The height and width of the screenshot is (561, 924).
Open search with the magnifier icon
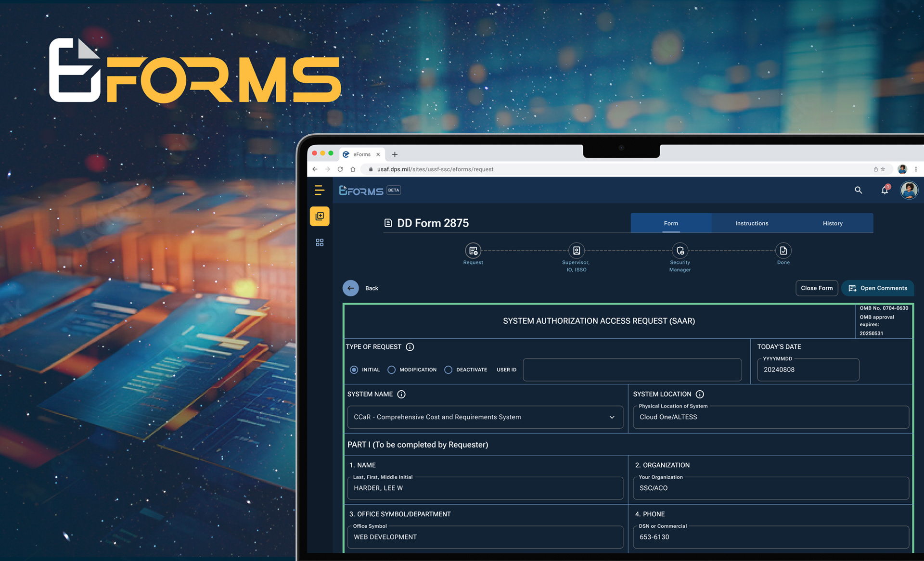coord(858,190)
